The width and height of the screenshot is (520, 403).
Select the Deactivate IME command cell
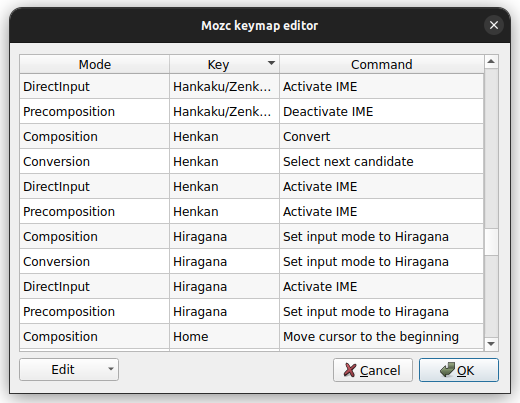[382, 111]
